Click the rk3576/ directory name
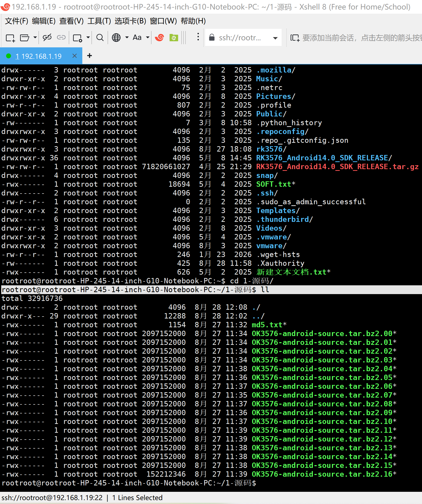This screenshot has height=504, width=422. [x=271, y=149]
